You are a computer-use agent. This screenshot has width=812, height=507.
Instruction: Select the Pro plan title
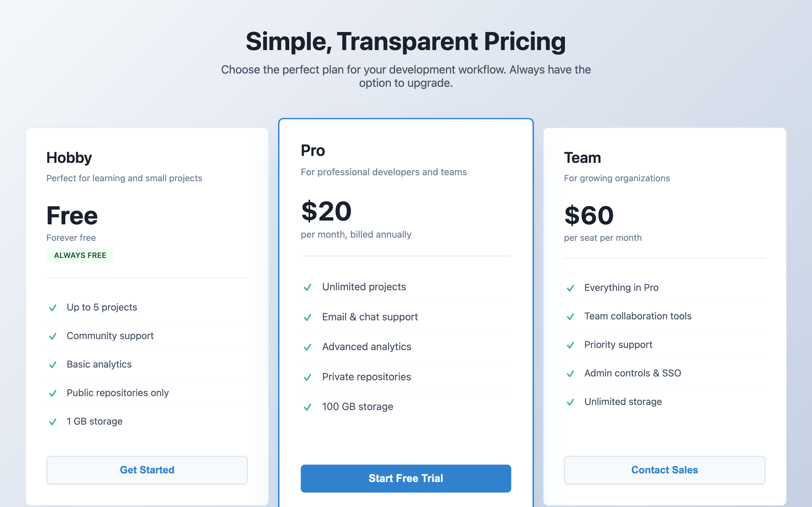(x=313, y=150)
